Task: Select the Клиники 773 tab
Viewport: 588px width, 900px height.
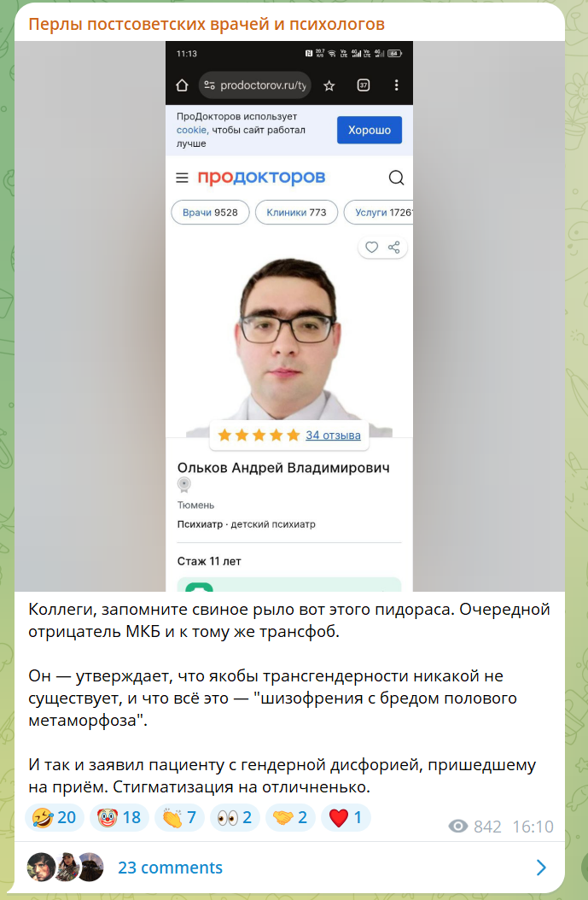Action: point(296,213)
